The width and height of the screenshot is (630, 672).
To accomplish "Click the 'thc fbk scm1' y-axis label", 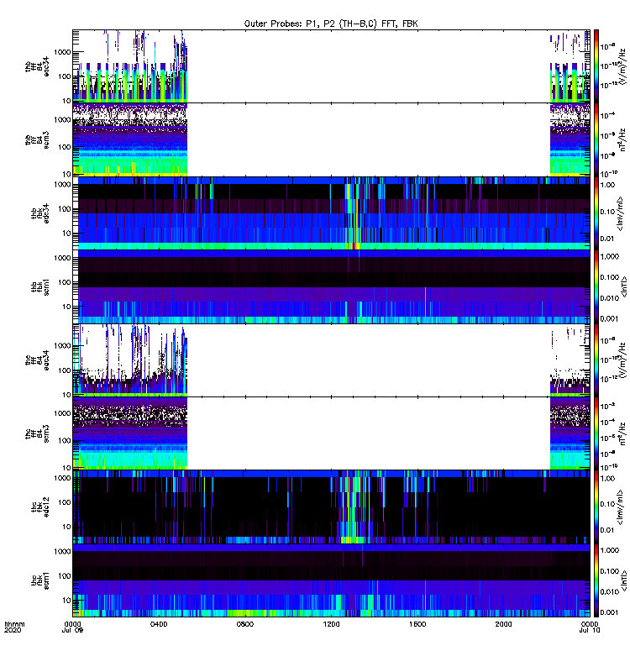I will tap(40, 580).
